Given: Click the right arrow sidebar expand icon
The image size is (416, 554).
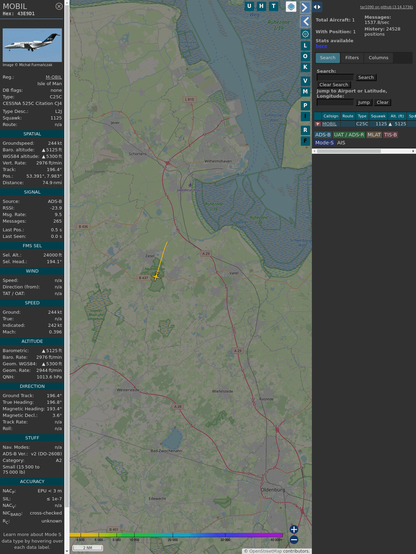Looking at the screenshot, I should pyautogui.click(x=305, y=7).
